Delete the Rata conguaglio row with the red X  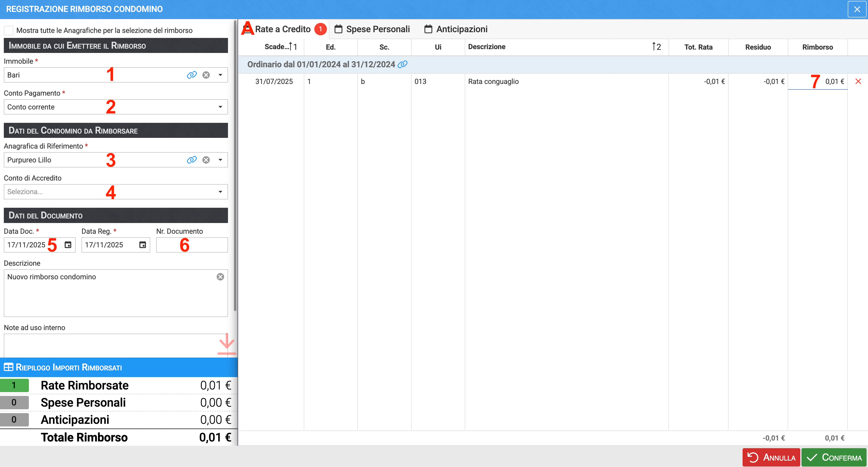click(858, 82)
